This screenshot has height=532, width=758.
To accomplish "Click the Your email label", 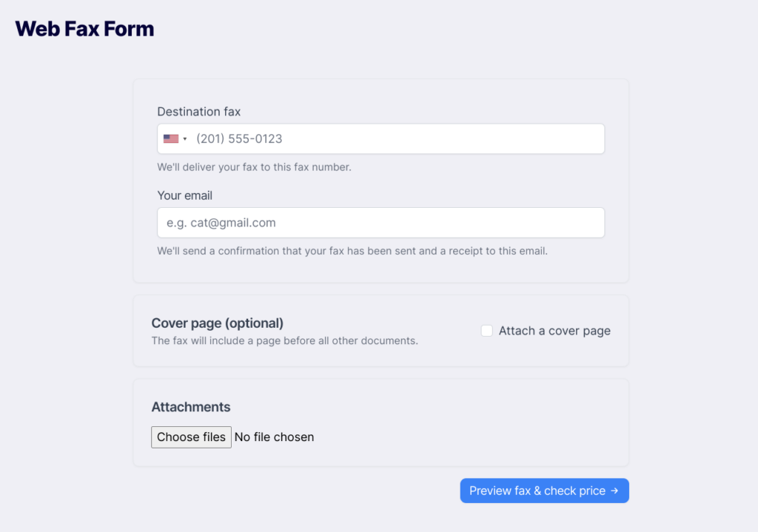I will point(184,195).
